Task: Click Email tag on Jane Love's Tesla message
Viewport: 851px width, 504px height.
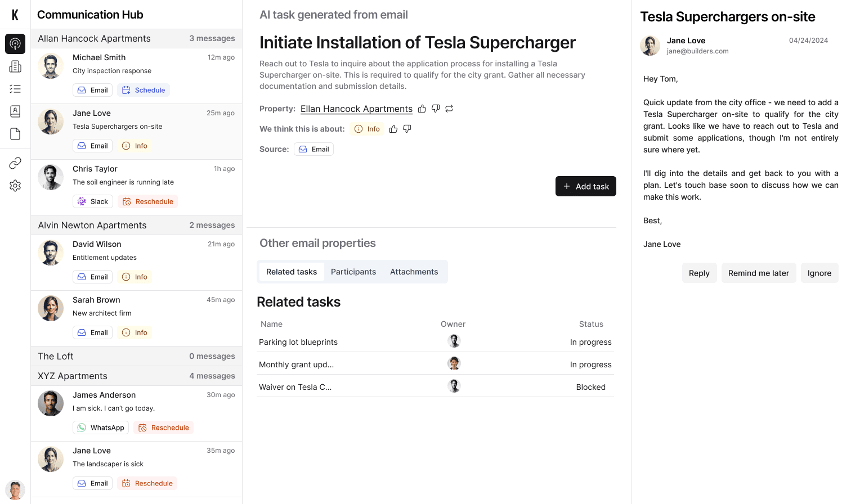Action: click(92, 146)
